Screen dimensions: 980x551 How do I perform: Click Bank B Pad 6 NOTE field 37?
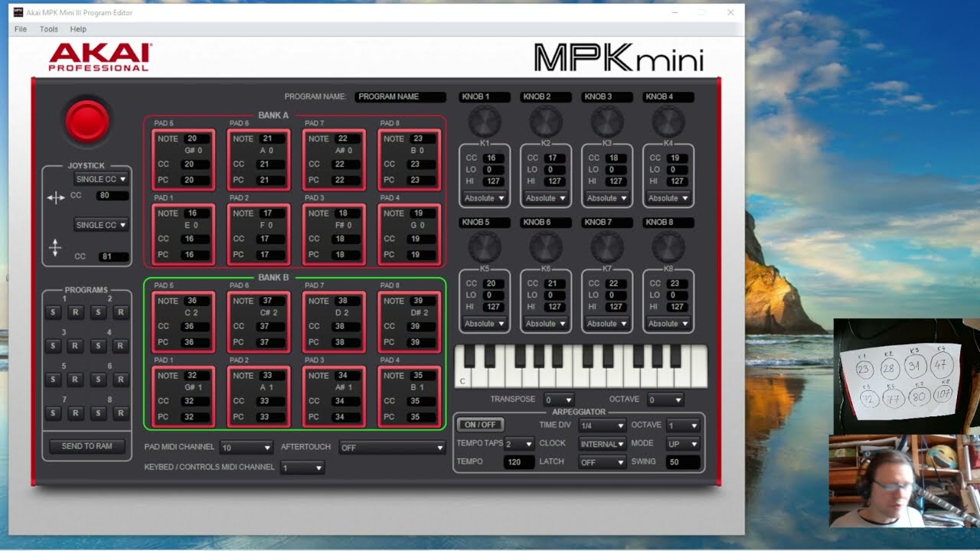pyautogui.click(x=271, y=302)
